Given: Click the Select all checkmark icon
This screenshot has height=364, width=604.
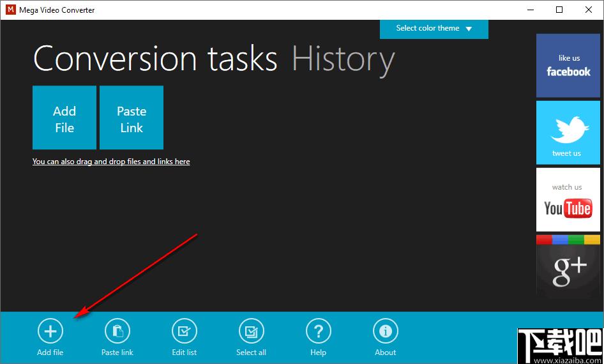Looking at the screenshot, I should (252, 331).
